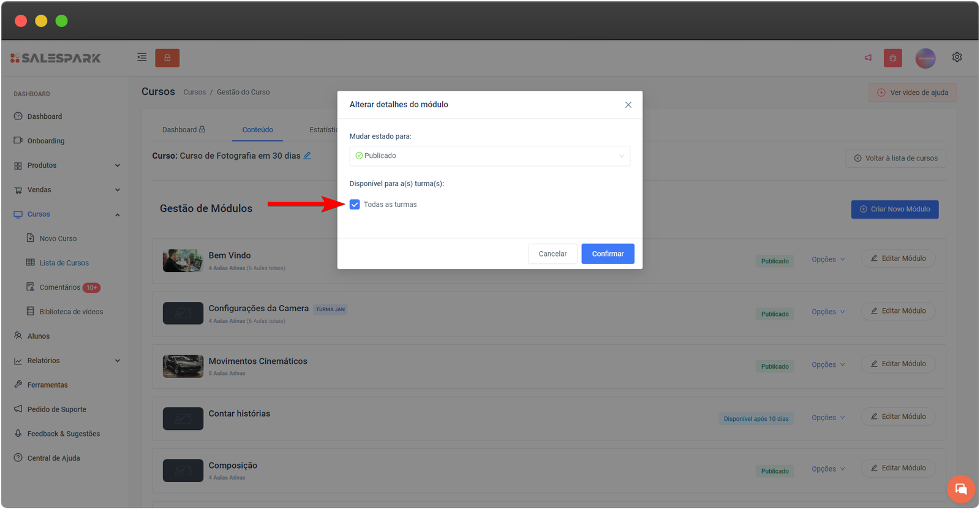This screenshot has height=509, width=980.
Task: Click the sidebar collapse menu icon
Action: point(141,58)
